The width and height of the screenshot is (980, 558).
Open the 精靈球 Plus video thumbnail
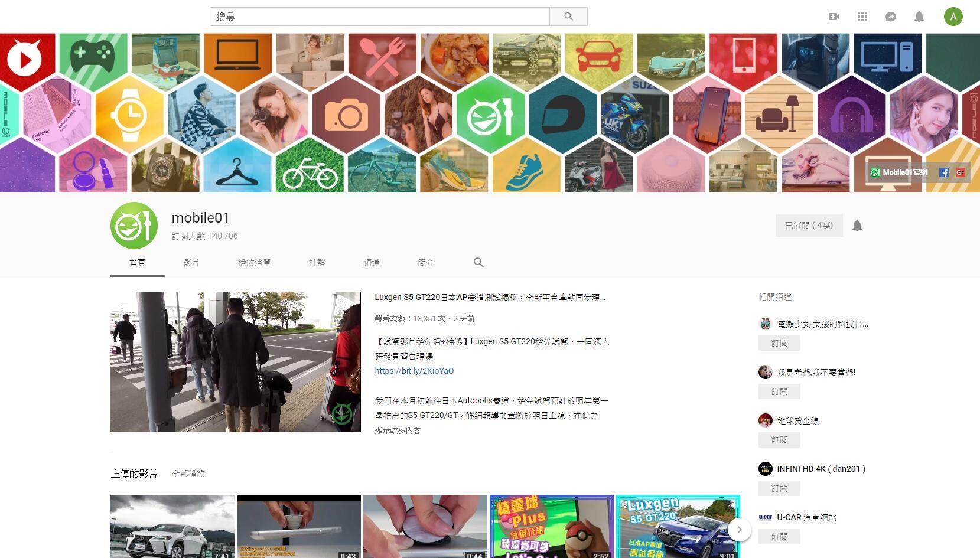coord(552,526)
